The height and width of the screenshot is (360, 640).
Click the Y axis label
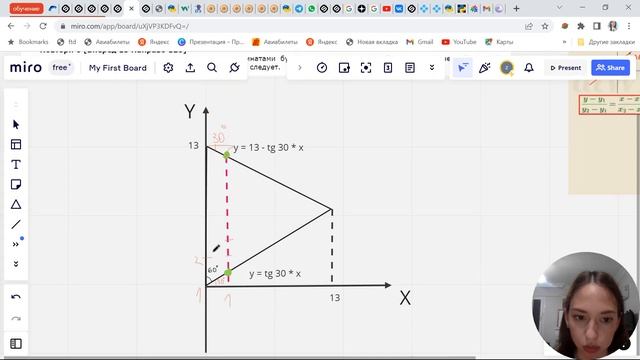pos(190,111)
